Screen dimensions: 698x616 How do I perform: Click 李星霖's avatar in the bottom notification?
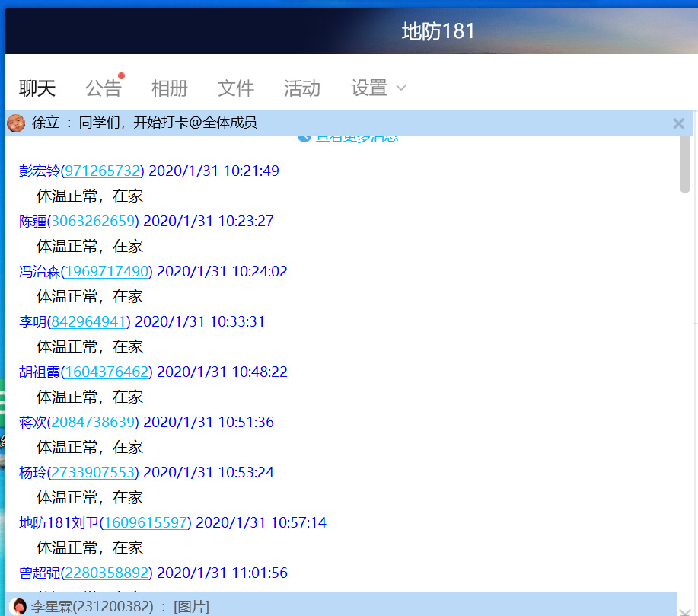click(x=18, y=607)
